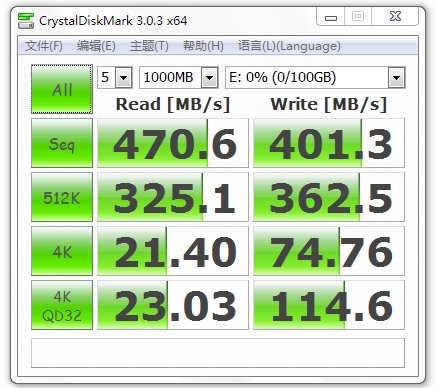
Task: Click the Read [MB/s] column header
Action: [x=173, y=104]
